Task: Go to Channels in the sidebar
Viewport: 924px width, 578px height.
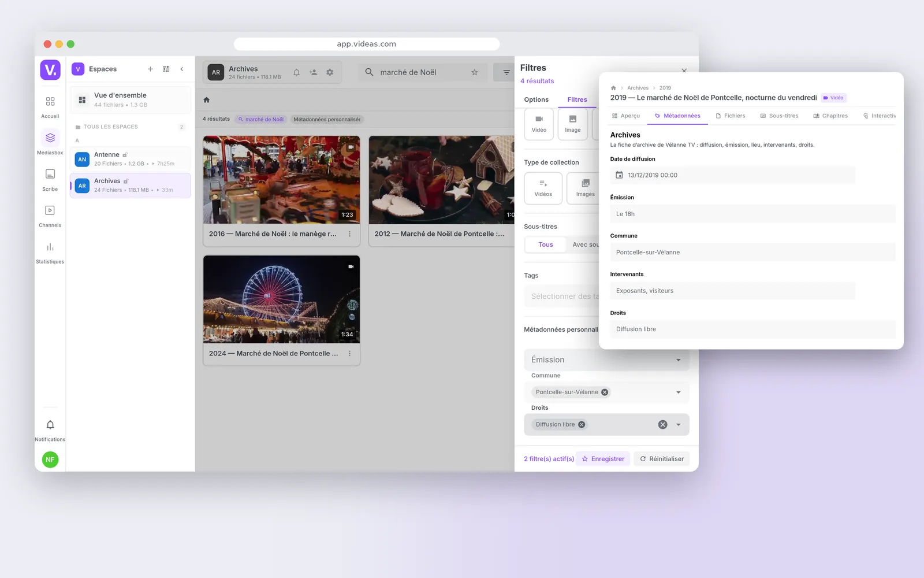Action: coord(50,215)
